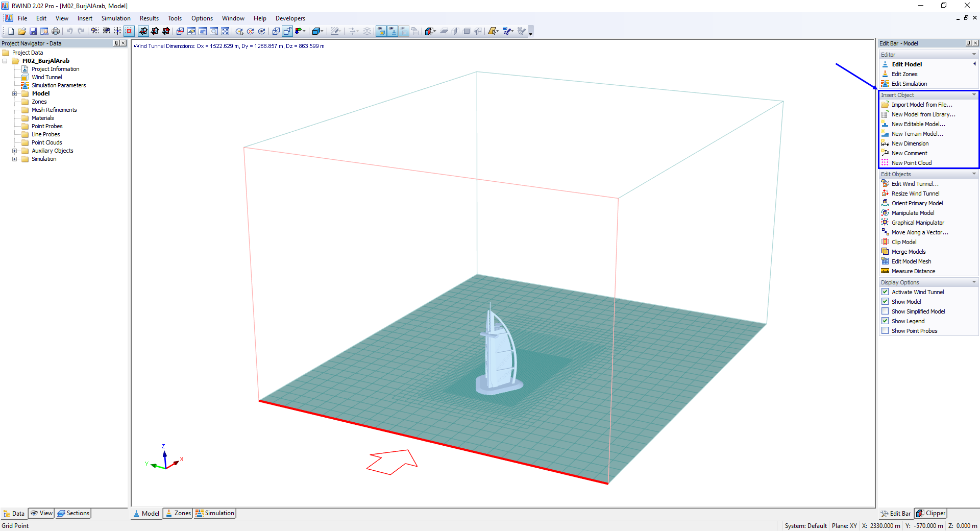Click the Redo arrow in the toolbar
This screenshot has height=531, width=980.
[81, 31]
